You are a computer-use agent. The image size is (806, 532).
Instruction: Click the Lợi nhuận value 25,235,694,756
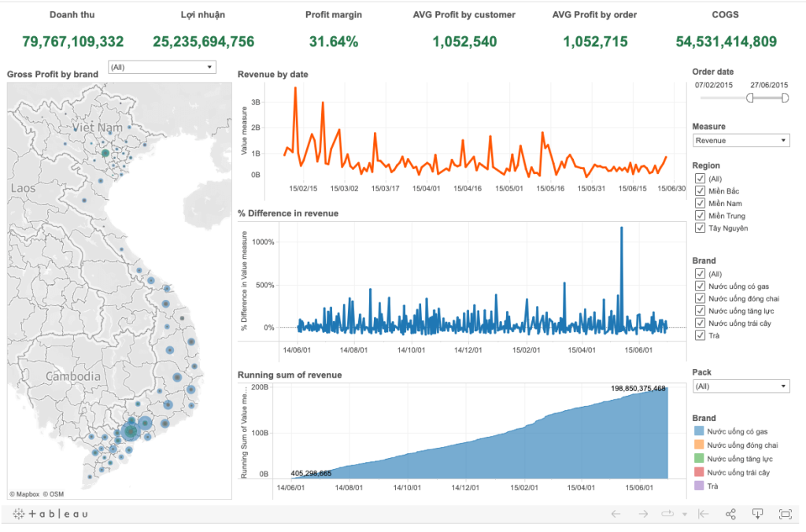click(x=204, y=42)
